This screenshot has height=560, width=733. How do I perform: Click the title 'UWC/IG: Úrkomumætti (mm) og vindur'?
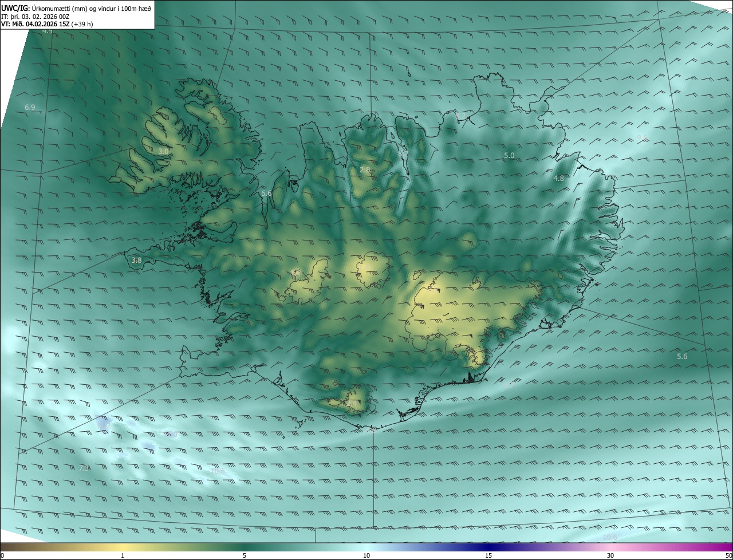pyautogui.click(x=76, y=8)
